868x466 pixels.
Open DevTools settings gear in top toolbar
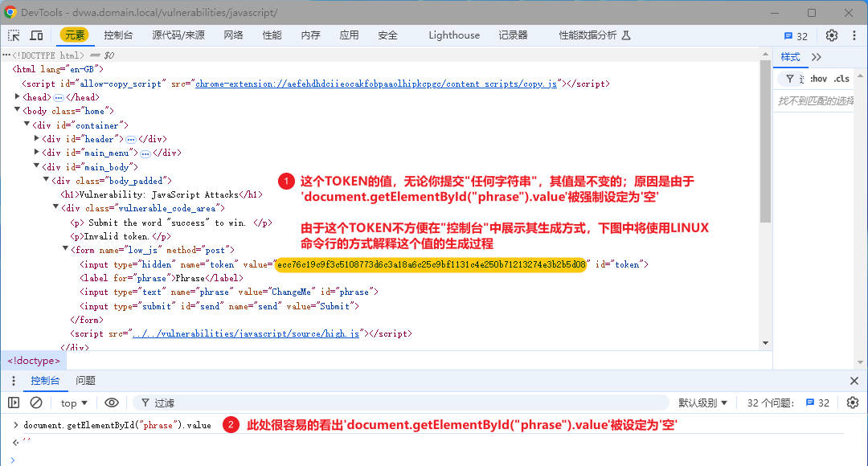tap(832, 35)
